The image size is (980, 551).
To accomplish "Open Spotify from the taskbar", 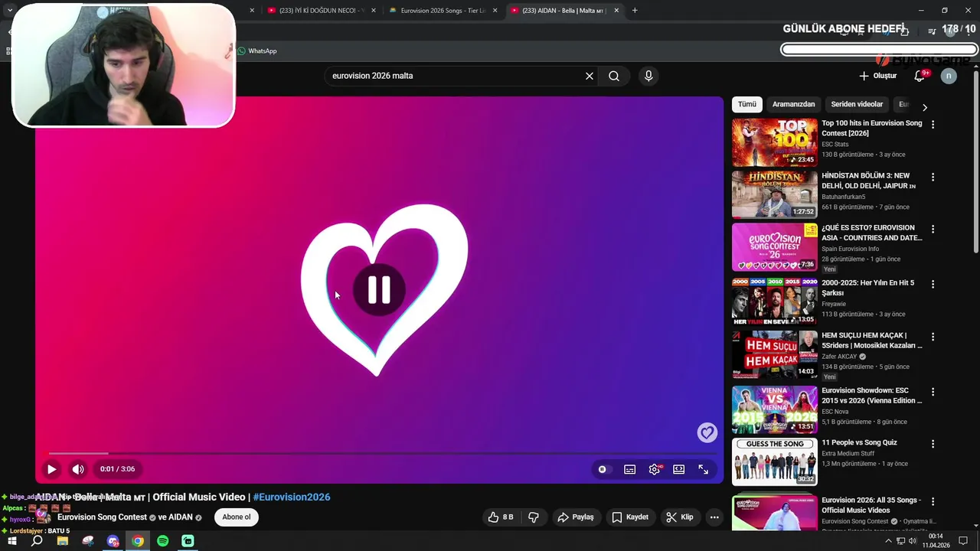I will click(x=162, y=541).
